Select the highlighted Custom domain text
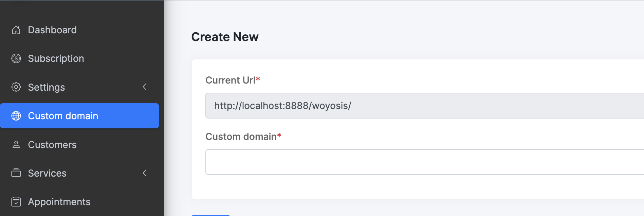The height and width of the screenshot is (216, 644). [63, 116]
